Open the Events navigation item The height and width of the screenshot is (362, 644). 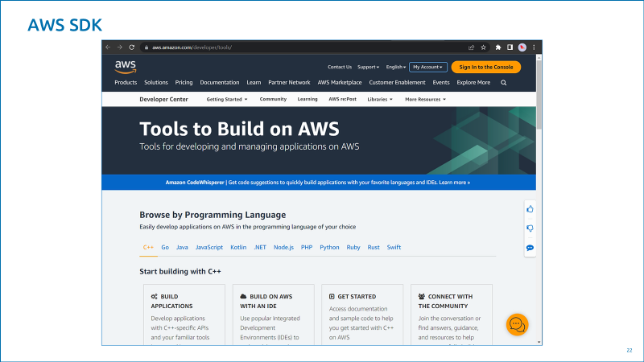tap(441, 83)
